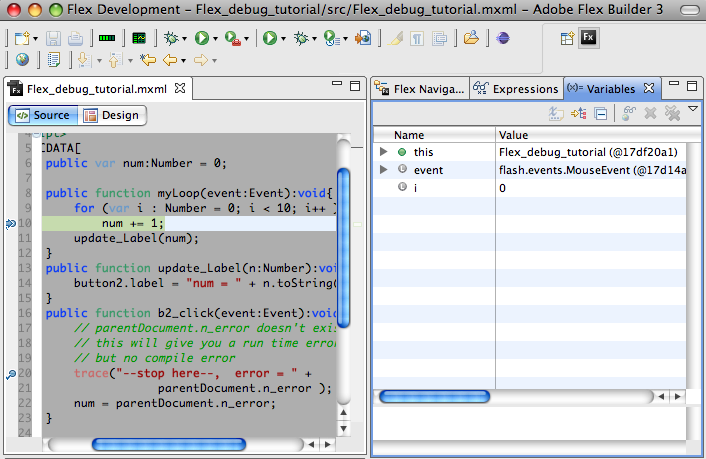Click the editor vertical scrollbar thumb

pos(343,245)
